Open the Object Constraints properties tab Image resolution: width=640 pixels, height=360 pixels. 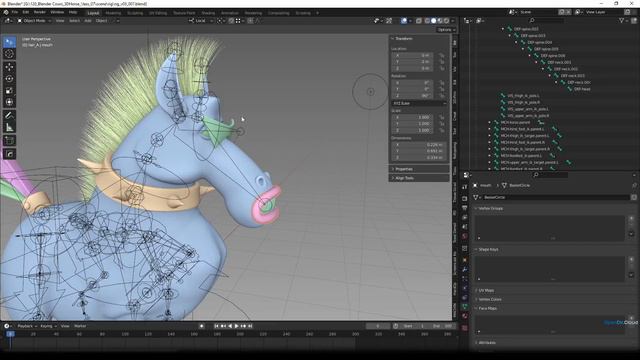click(x=465, y=298)
